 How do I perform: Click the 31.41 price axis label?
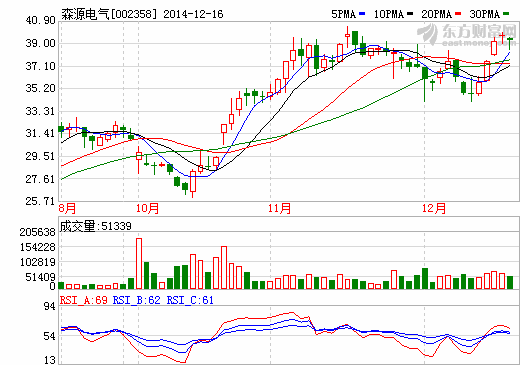[x=40, y=133]
